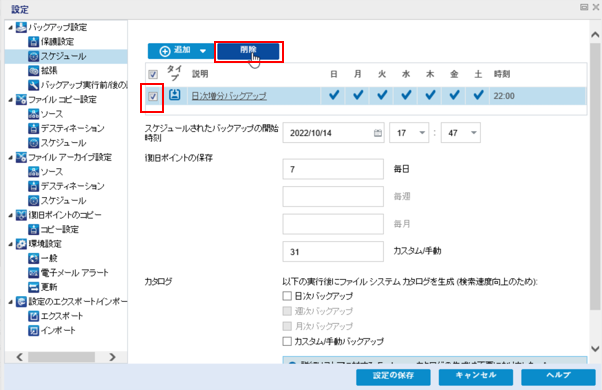Click the デスティネーション icon under ファイル コピー設定
Screen dimensions: 602x390
pyautogui.click(x=34, y=128)
